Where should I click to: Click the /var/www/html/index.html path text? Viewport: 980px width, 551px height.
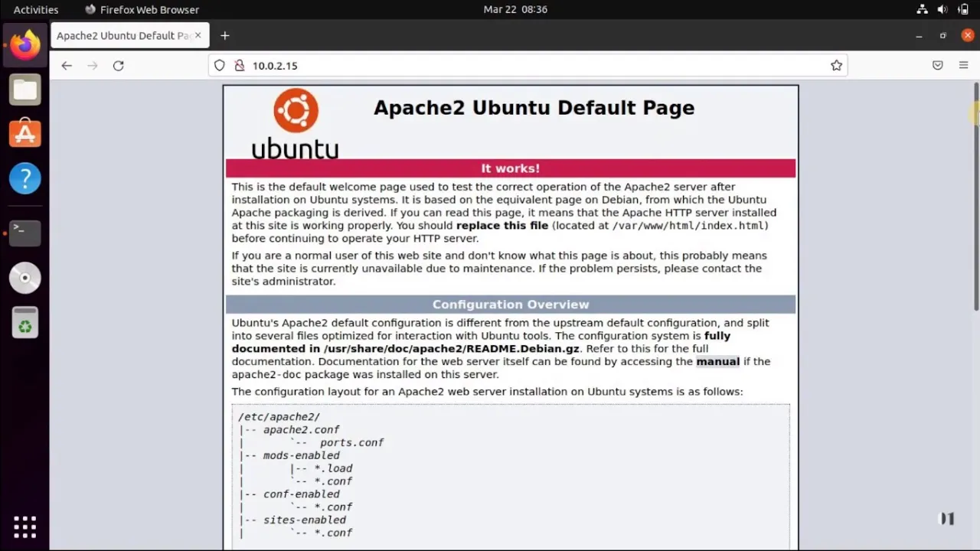[x=688, y=226]
